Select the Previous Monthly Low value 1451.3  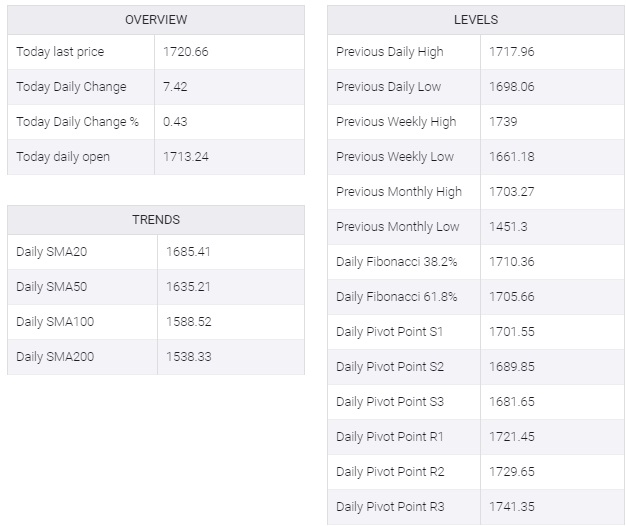point(508,227)
